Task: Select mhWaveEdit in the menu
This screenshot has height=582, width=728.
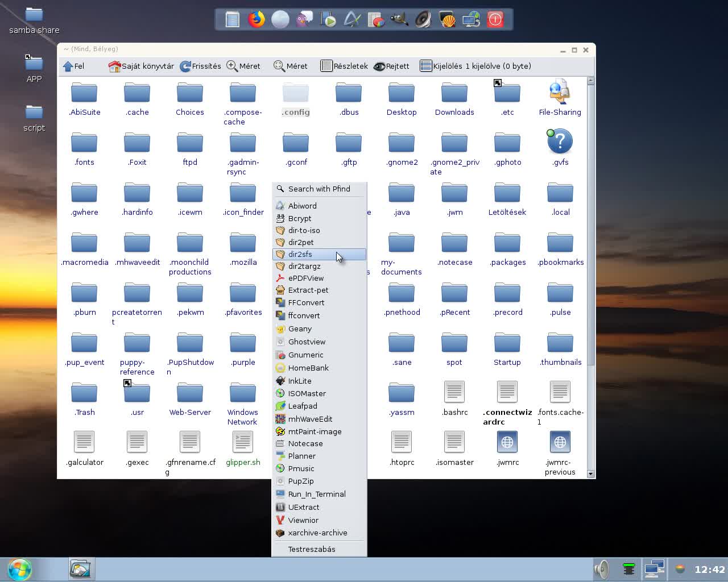Action: [319, 419]
